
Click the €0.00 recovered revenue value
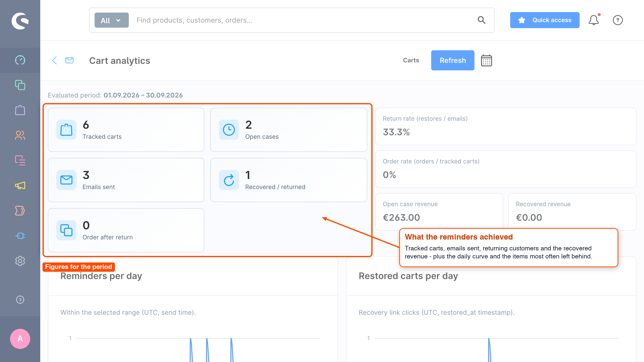click(x=529, y=217)
